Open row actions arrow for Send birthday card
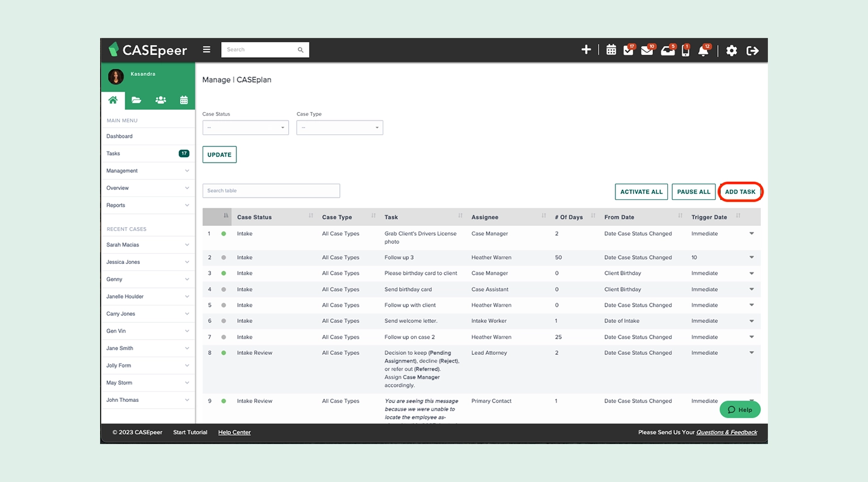Image resolution: width=868 pixels, height=482 pixels. tap(752, 289)
